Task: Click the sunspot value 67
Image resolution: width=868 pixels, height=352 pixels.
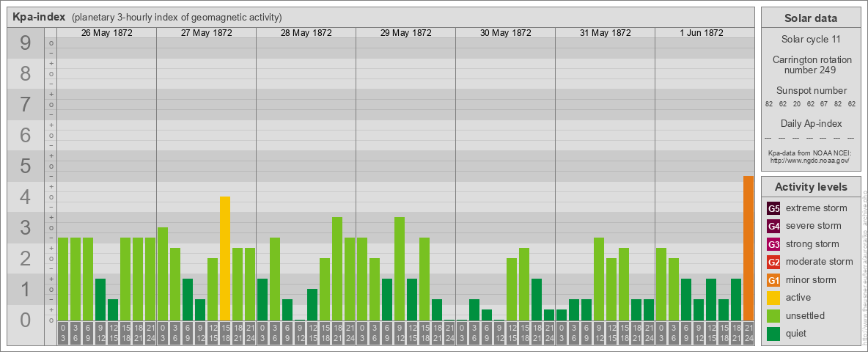Action: click(824, 103)
